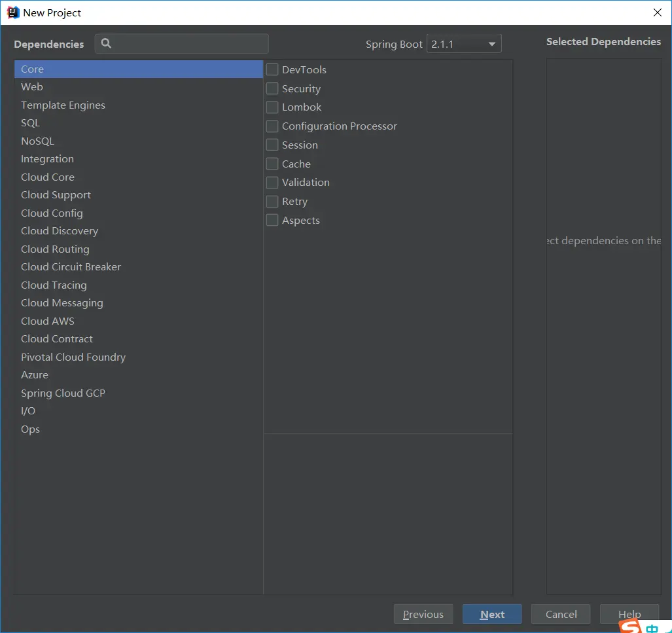
Task: Click the Previous button
Action: click(x=423, y=614)
